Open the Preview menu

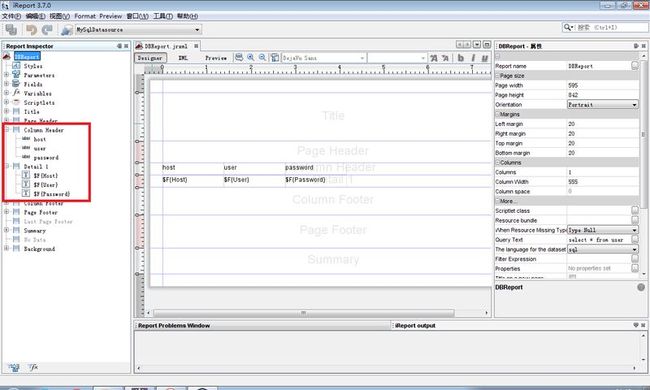point(111,16)
